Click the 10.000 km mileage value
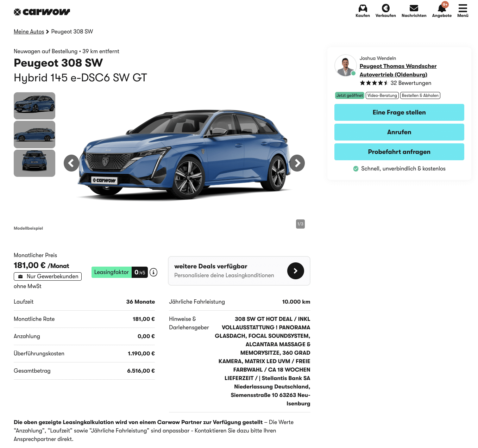The image size is (478, 448). click(296, 302)
